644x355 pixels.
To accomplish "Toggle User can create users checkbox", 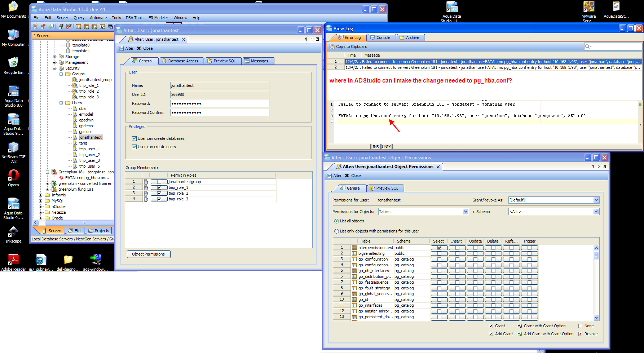I will (134, 147).
